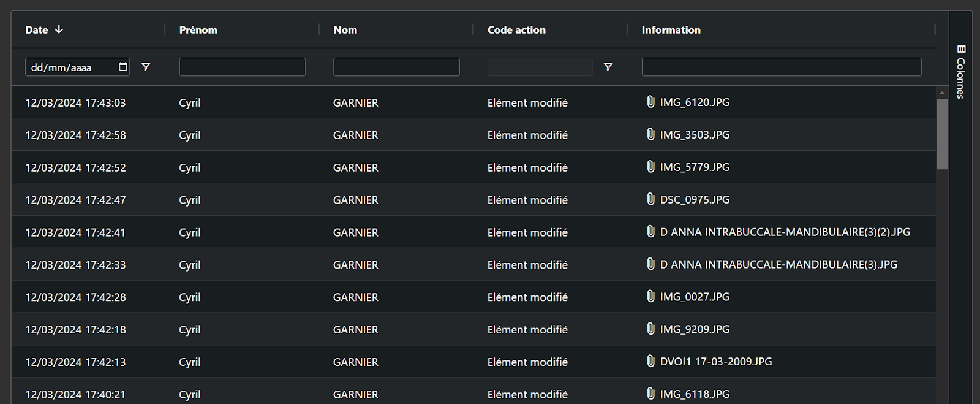Focus the Information filter text field
The width and height of the screenshot is (980, 404).
(x=781, y=67)
